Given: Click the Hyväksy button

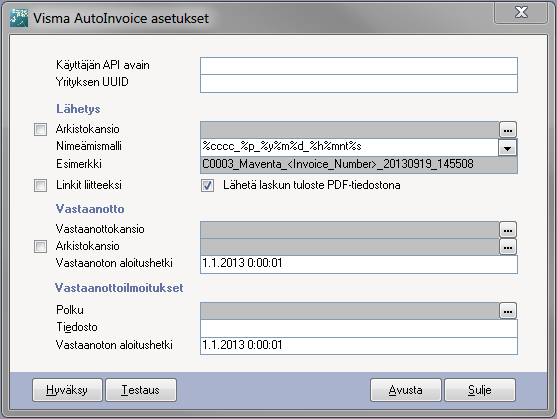Looking at the screenshot, I should coord(67,390).
